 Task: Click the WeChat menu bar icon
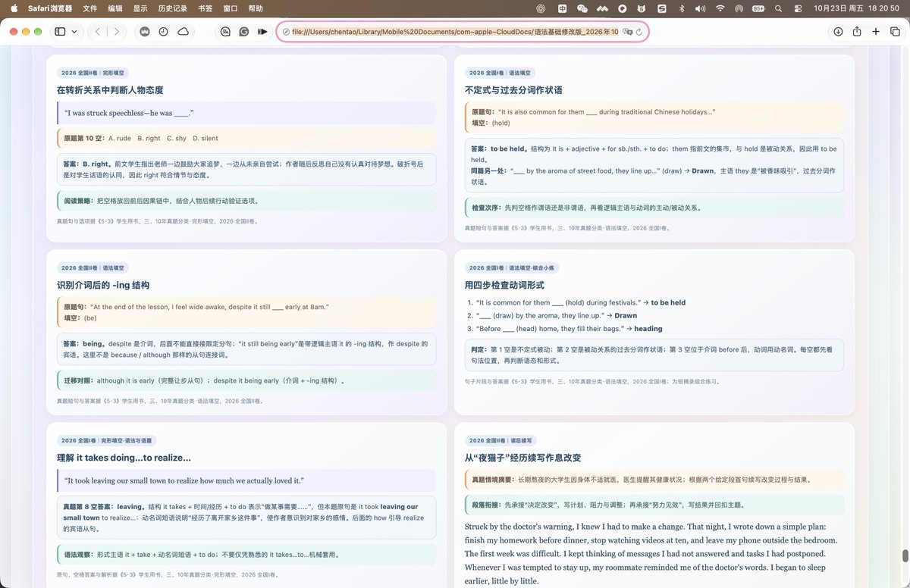582,8
